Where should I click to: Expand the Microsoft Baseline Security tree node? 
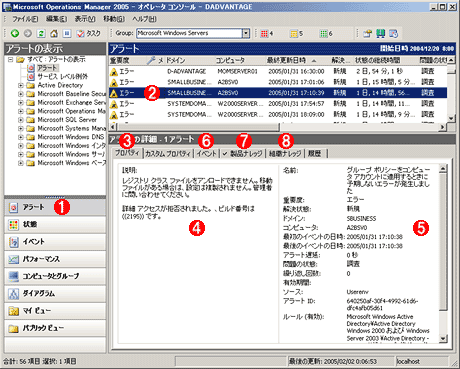[x=21, y=94]
